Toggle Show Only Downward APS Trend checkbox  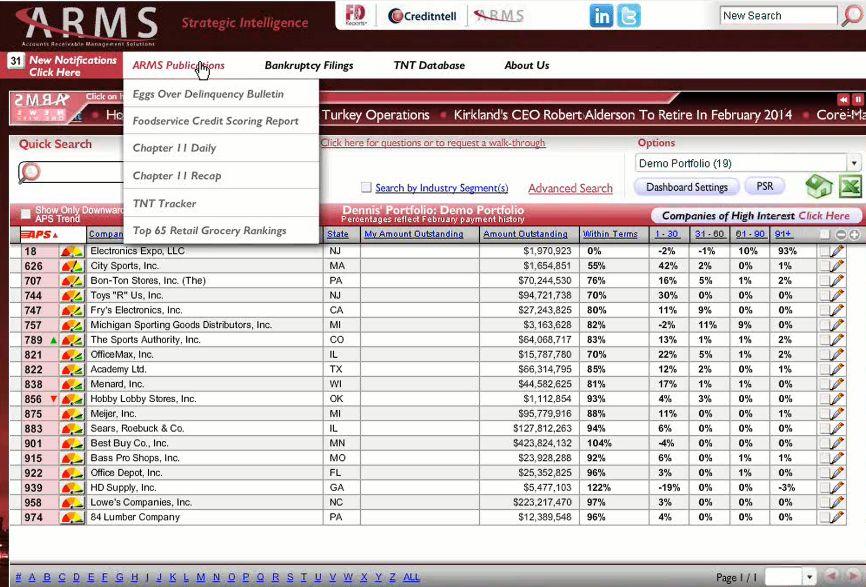25,214
